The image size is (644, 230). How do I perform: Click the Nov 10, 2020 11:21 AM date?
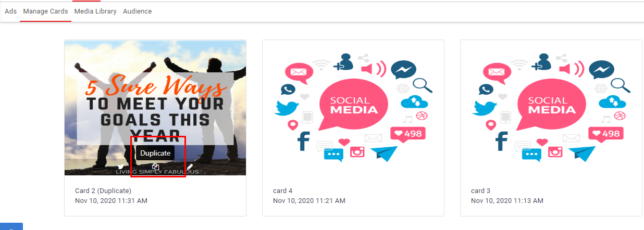(x=309, y=200)
